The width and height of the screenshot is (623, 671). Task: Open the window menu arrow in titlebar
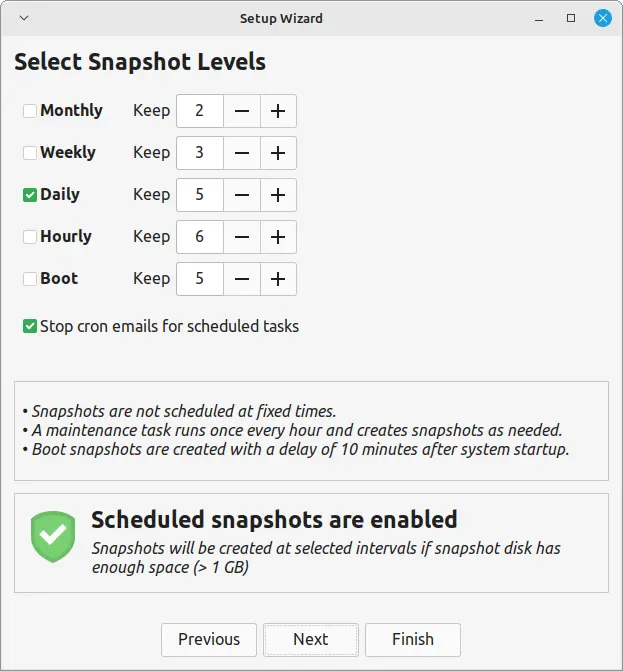click(24, 18)
